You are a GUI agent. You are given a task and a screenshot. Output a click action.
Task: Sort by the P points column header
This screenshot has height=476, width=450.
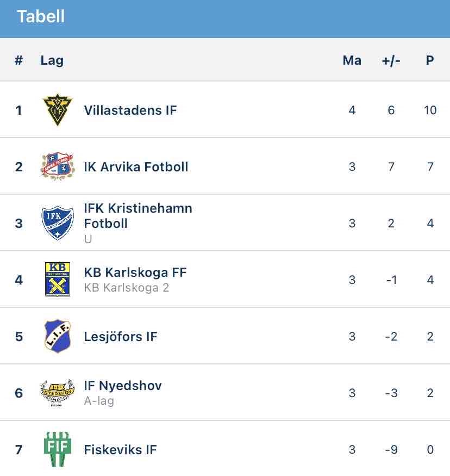point(430,60)
